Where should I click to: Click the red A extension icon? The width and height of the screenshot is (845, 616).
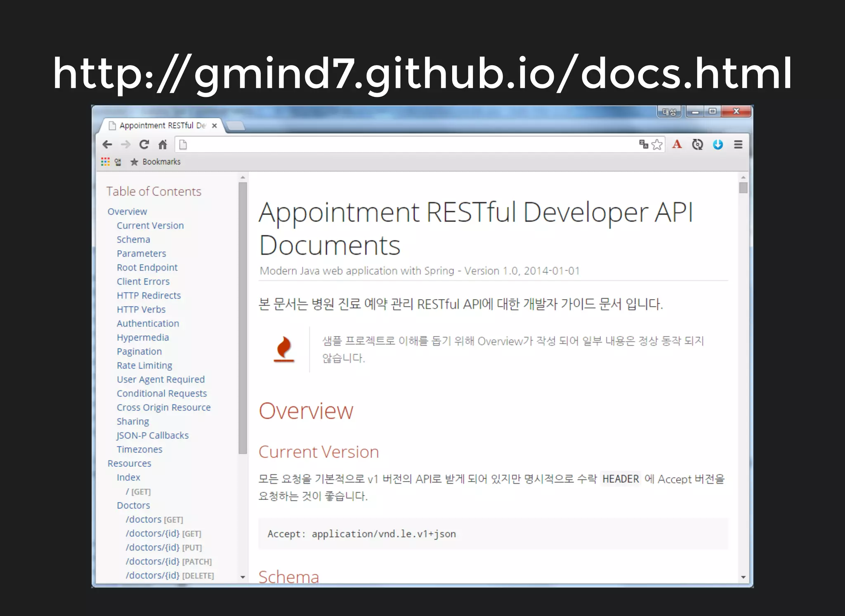tap(677, 144)
